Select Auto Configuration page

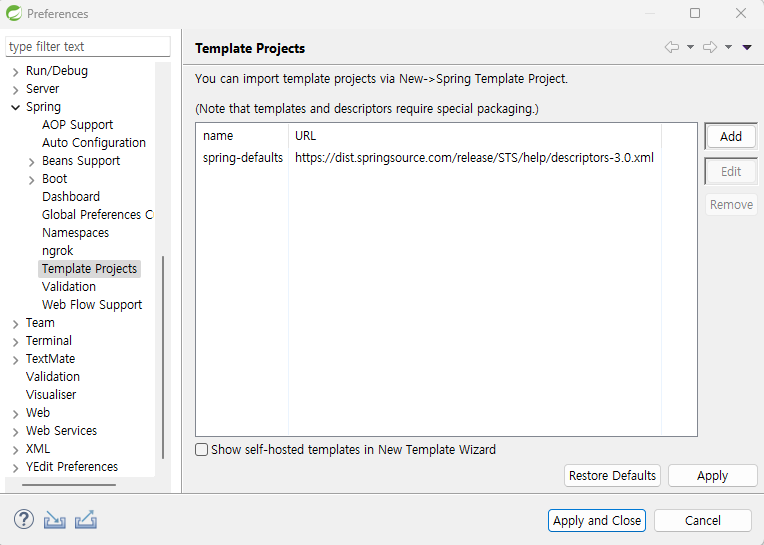[94, 143]
